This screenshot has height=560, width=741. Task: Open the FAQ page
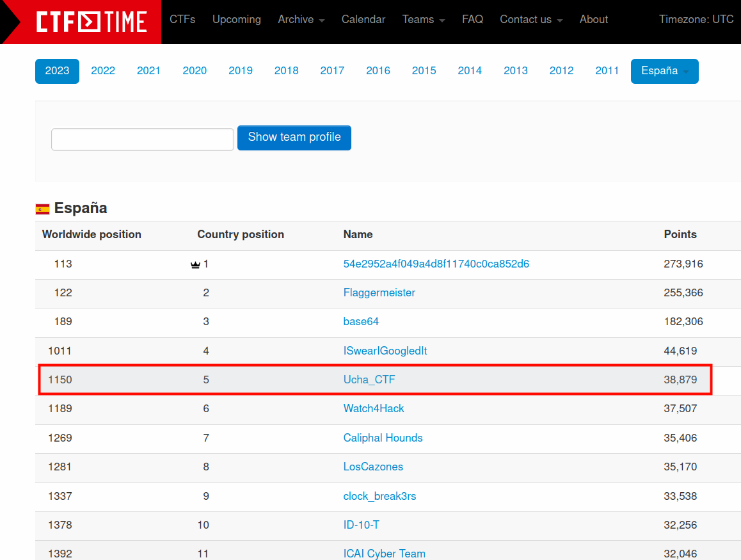point(473,19)
